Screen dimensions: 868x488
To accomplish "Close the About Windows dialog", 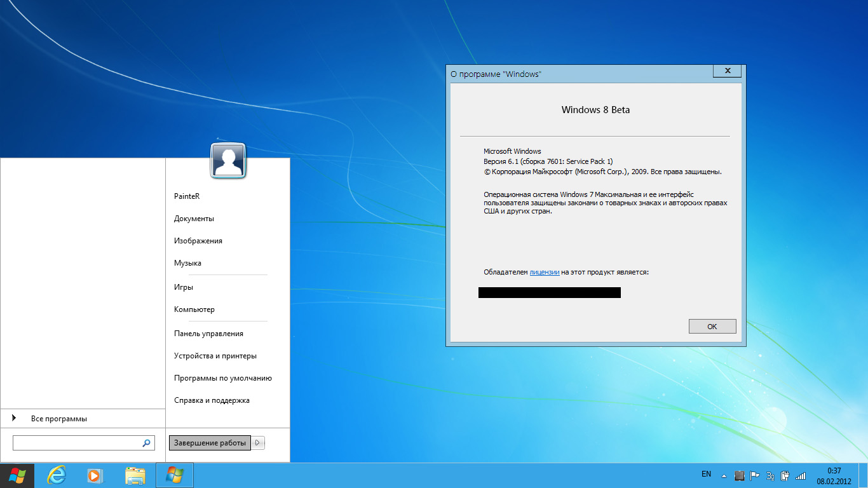I will pos(727,71).
